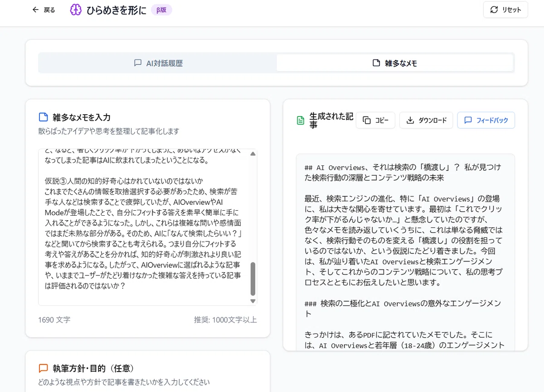Click the ダウンロード button
This screenshot has width=544, height=392.
pyautogui.click(x=426, y=120)
